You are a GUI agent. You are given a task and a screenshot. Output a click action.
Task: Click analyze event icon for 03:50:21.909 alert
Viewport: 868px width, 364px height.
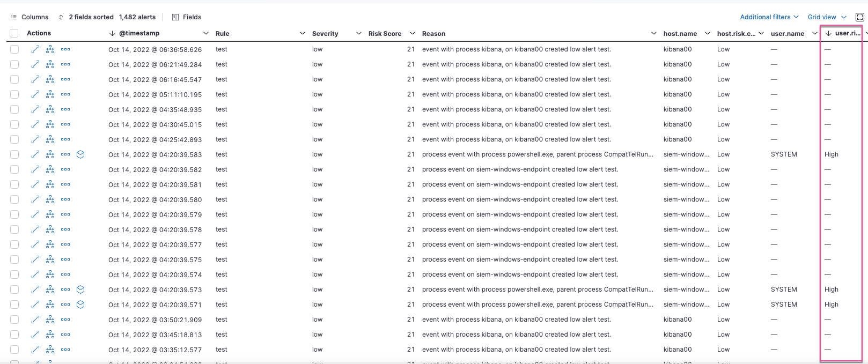coord(50,320)
